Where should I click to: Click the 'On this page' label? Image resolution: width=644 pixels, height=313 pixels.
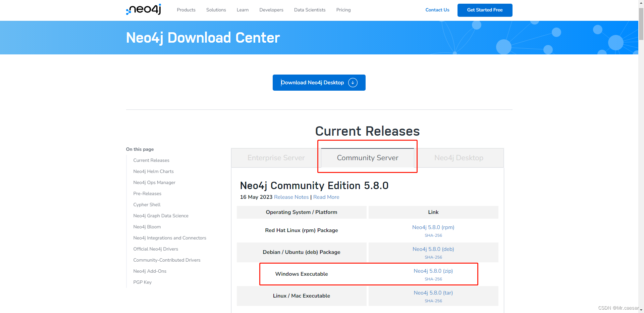pyautogui.click(x=140, y=149)
